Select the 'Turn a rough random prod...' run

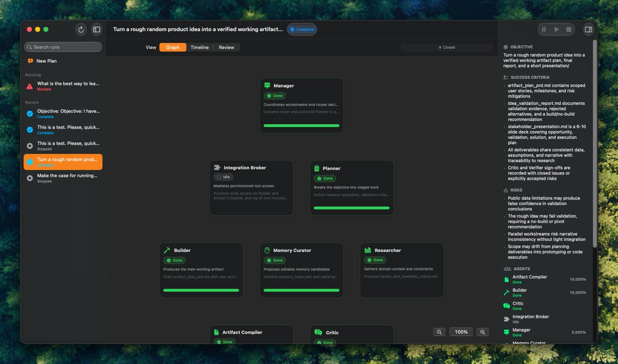[x=63, y=162]
